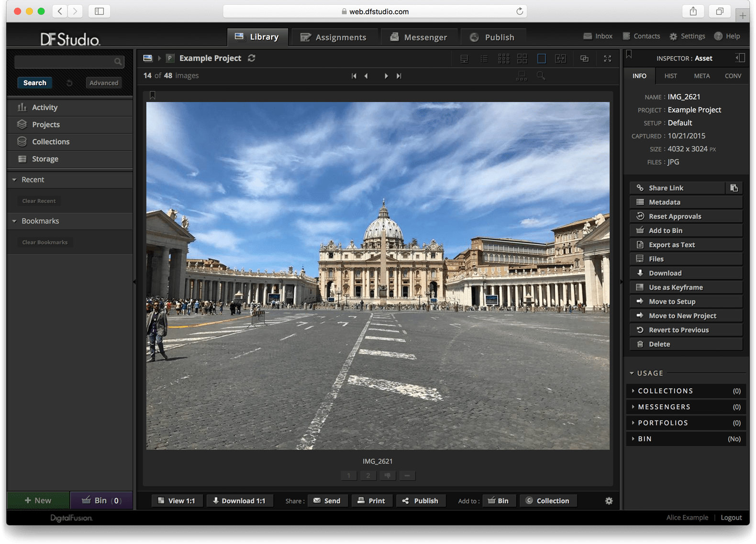
Task: Switch to small thumbnail grid view
Action: 504,58
